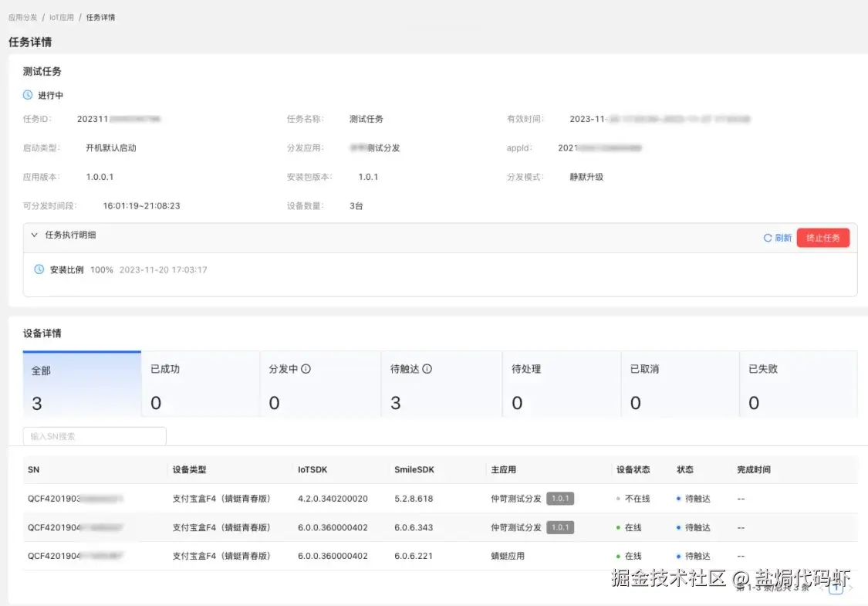Click the device count value 3台
This screenshot has width=868, height=606.
(x=356, y=205)
